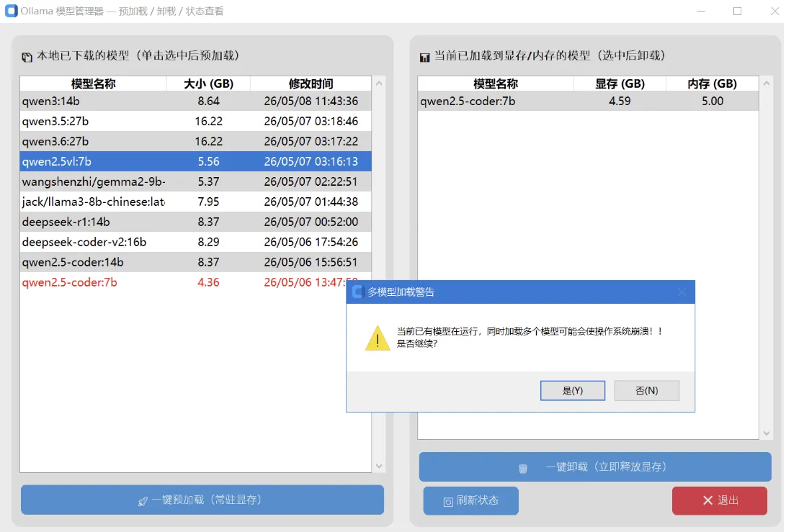Select the qwen3.5:27b model row
This screenshot has height=532, width=786.
point(196,121)
